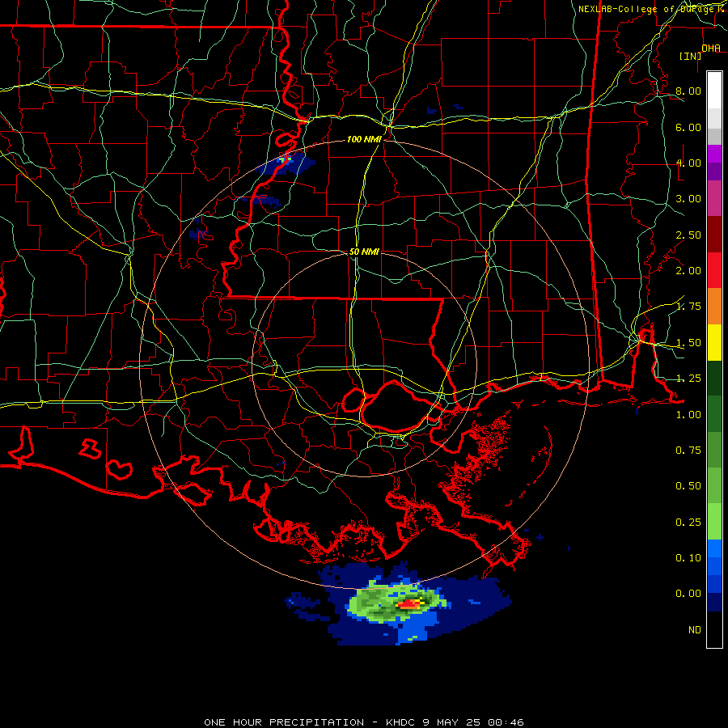Click the [IN] units label
The height and width of the screenshot is (728, 728).
coord(691,56)
